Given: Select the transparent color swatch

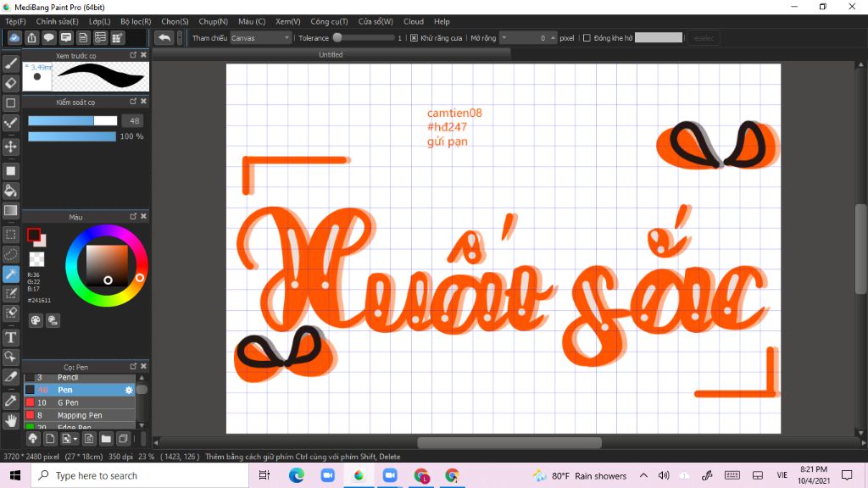Looking at the screenshot, I should point(36,259).
